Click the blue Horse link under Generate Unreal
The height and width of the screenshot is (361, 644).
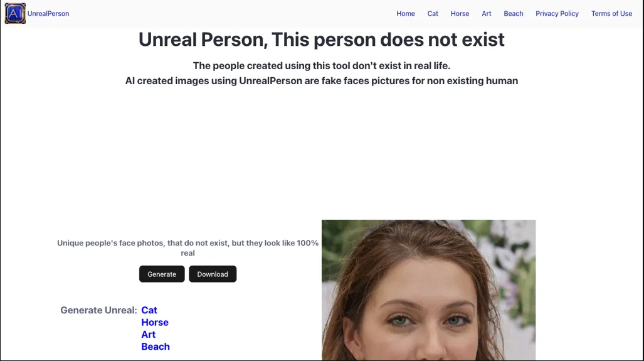tap(155, 322)
